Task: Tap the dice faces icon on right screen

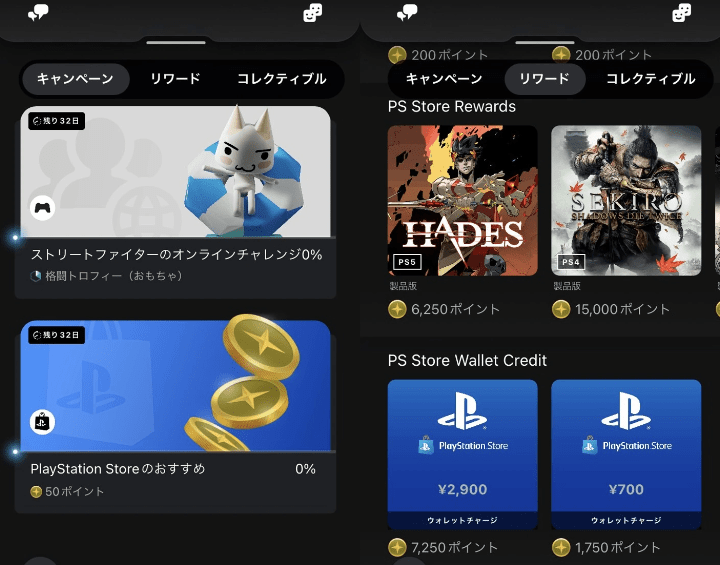Action: (681, 12)
